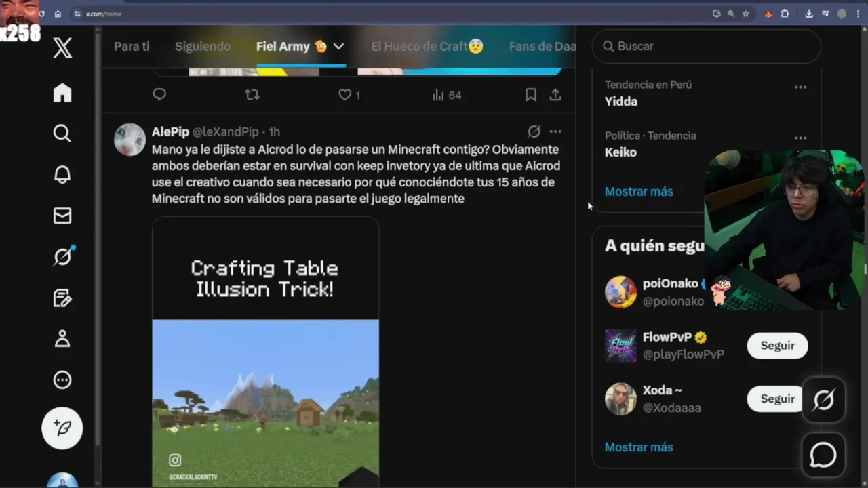Screen dimensions: 868x488
Task: Open the Lists/articles sidebar icon
Action: click(62, 298)
